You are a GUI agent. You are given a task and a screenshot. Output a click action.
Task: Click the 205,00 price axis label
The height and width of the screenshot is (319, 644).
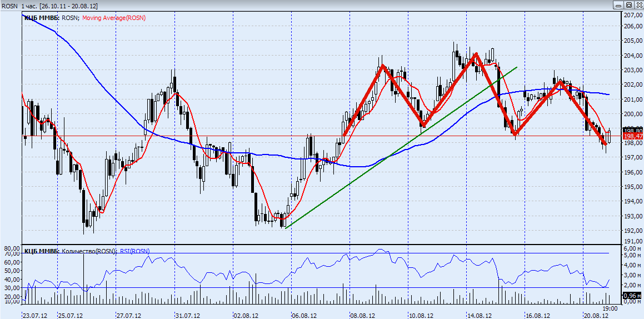633,41
